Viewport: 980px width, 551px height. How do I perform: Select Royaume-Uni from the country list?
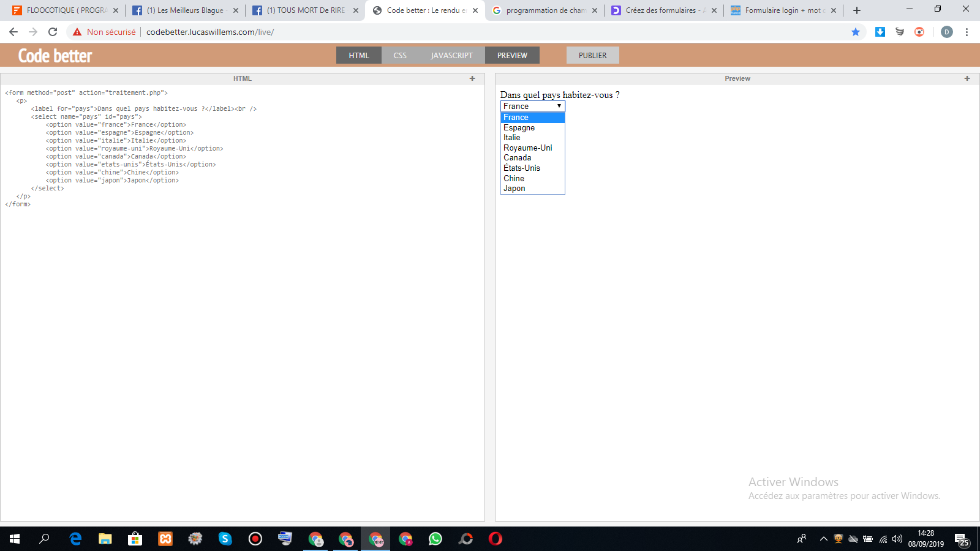[528, 148]
